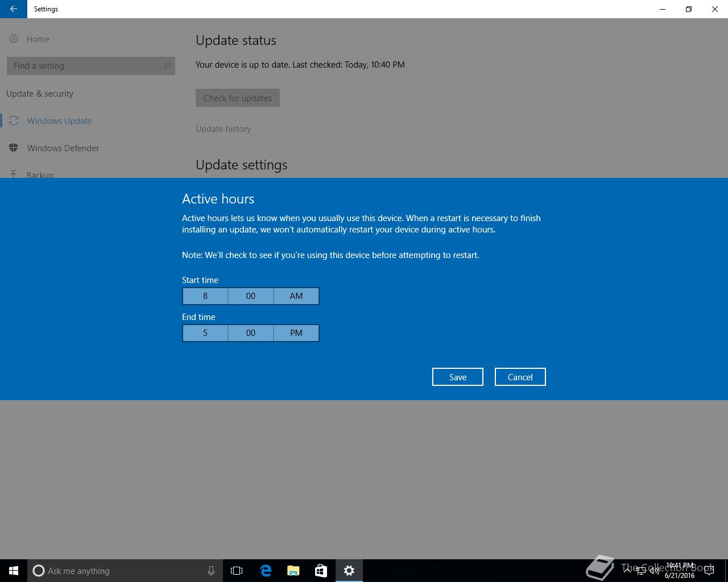Viewport: 728px width, 582px height.
Task: Click the Settings gear taskbar icon
Action: pos(349,571)
